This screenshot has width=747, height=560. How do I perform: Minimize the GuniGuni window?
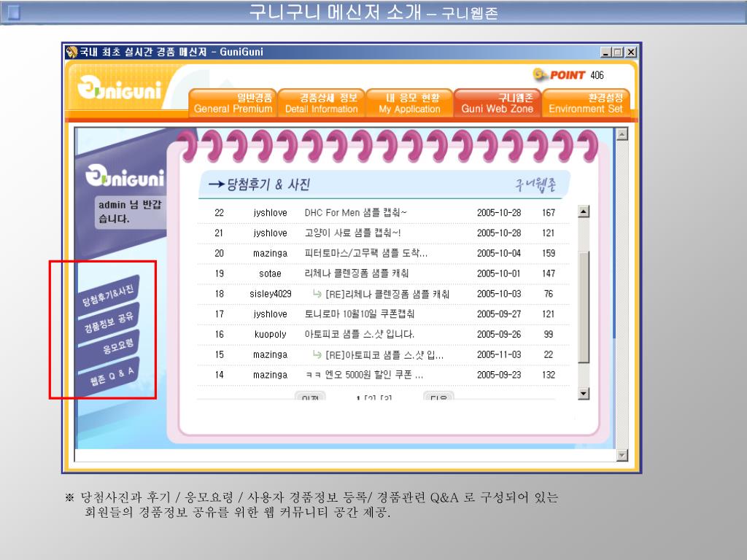pyautogui.click(x=605, y=52)
